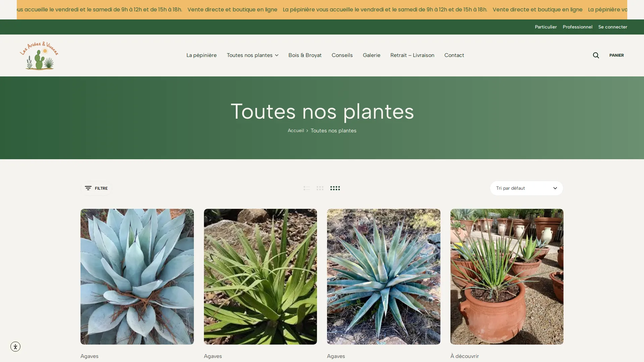Open the spiky blue agave on rocks photo
This screenshot has width=644, height=362.
pyautogui.click(x=383, y=277)
